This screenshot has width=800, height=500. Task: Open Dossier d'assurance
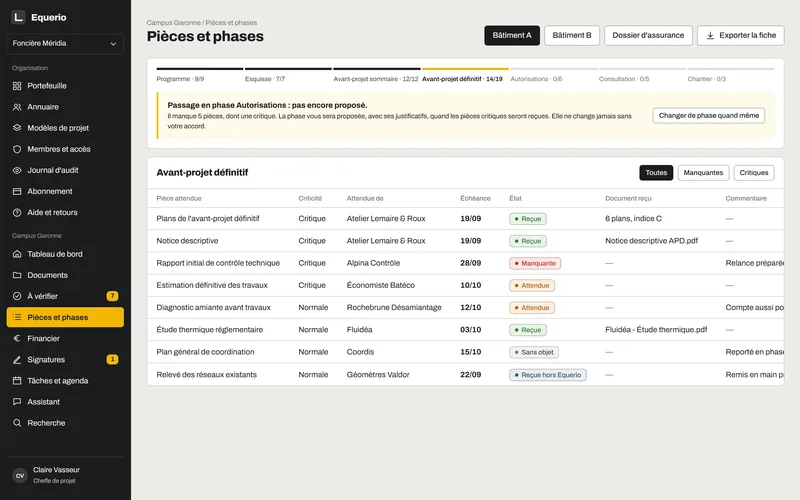tap(648, 35)
